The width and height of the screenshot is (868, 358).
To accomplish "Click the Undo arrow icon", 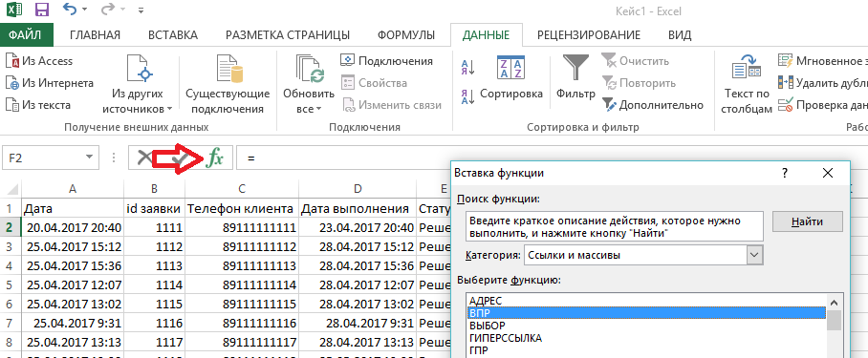I will (x=70, y=9).
